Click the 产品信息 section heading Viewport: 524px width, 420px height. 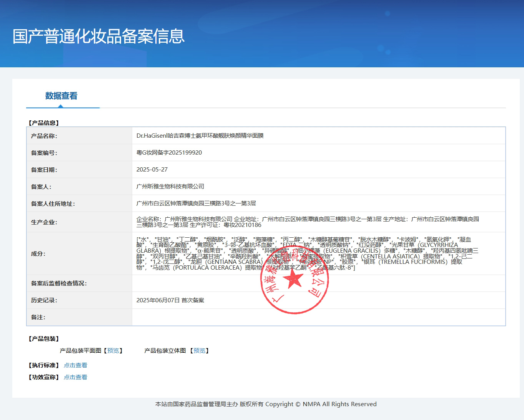click(44, 123)
